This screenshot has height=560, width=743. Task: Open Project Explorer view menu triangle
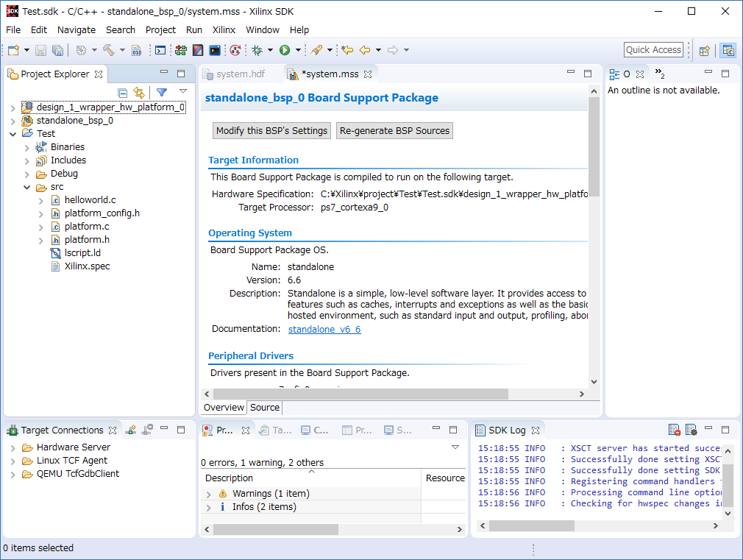pyautogui.click(x=183, y=91)
